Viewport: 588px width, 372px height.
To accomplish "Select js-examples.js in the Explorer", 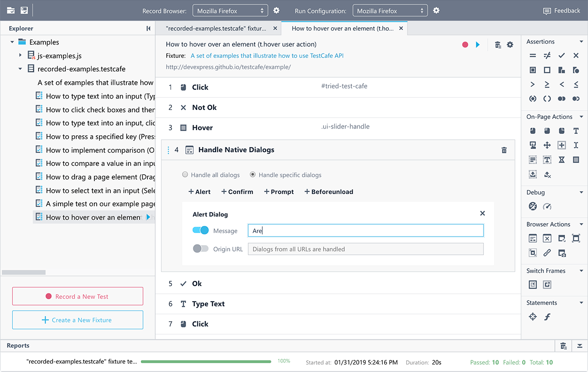I will click(59, 56).
